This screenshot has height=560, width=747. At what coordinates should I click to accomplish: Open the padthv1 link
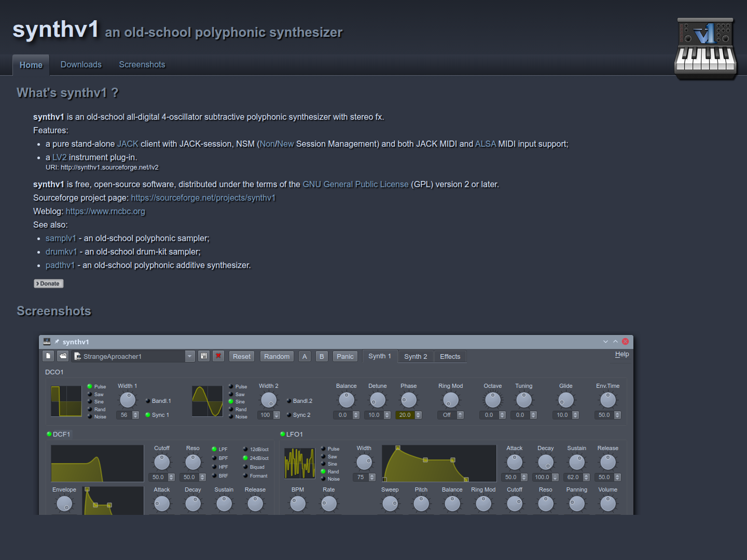point(60,265)
